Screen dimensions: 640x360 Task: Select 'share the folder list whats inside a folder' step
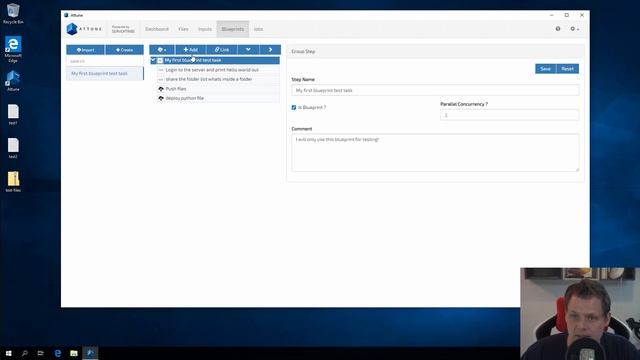[x=209, y=79]
